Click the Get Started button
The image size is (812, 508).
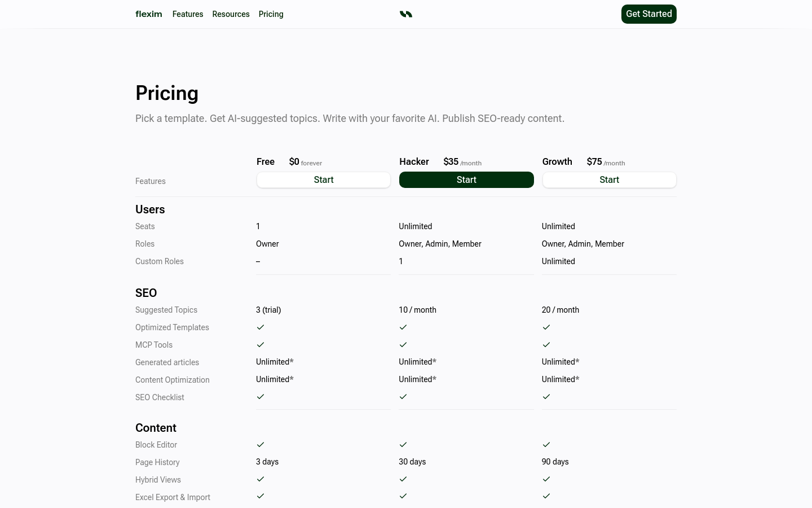click(x=649, y=14)
